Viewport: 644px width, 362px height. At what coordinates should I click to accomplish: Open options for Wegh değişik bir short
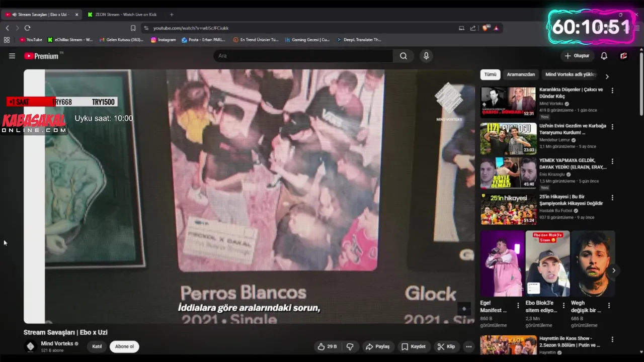[609, 305]
